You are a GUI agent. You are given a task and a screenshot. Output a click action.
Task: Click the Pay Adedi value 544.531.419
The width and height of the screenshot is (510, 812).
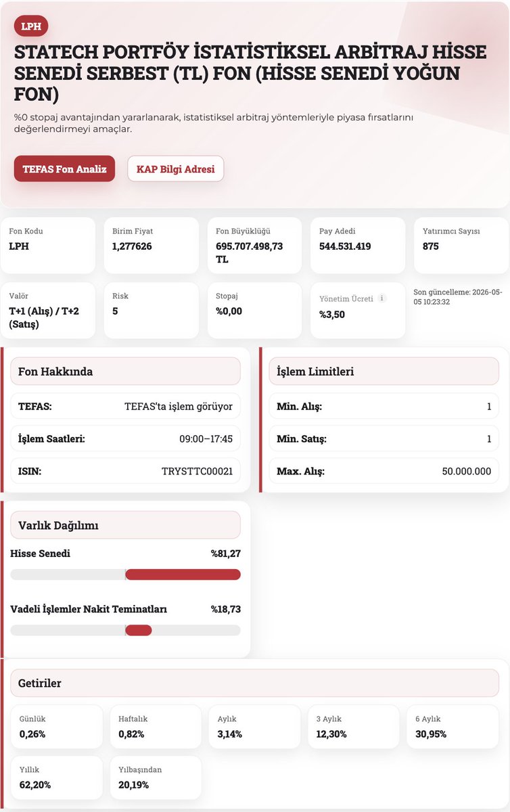[x=345, y=246]
